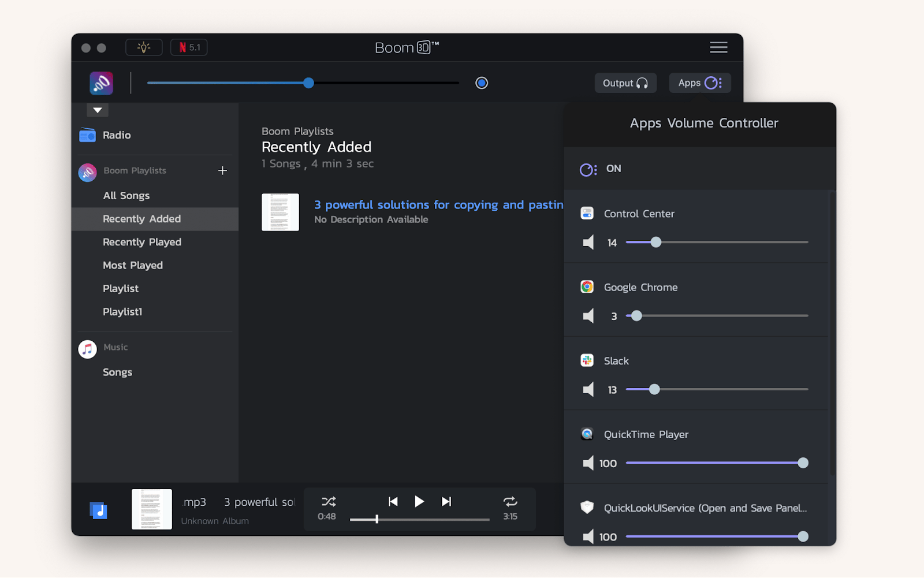Seek on the track progress bar
Viewport: 924px width, 578px height.
point(420,520)
